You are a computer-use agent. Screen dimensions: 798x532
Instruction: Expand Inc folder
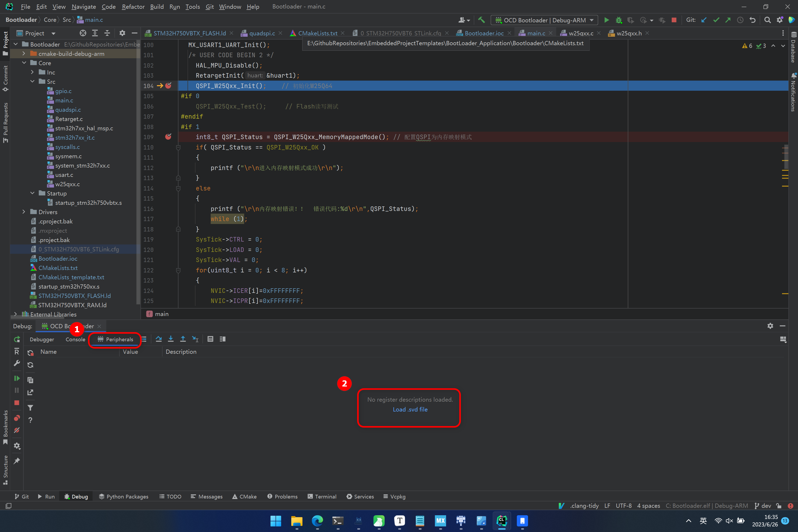pyautogui.click(x=32, y=72)
